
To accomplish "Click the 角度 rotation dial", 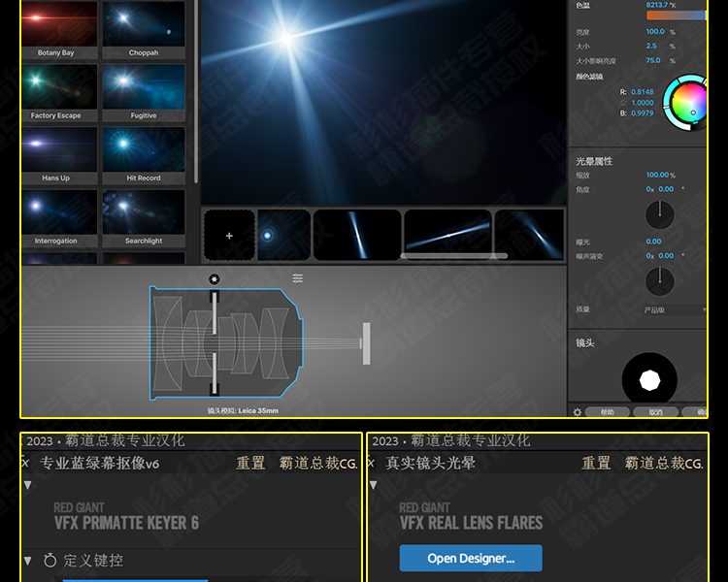I will coord(660,214).
